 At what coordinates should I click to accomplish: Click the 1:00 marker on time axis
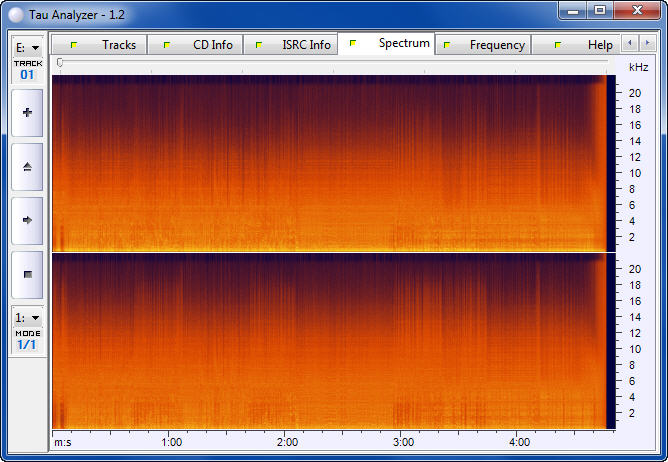click(x=171, y=441)
